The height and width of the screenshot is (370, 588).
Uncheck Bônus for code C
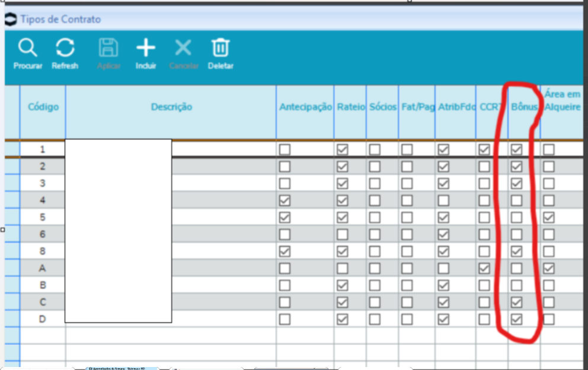pos(516,302)
